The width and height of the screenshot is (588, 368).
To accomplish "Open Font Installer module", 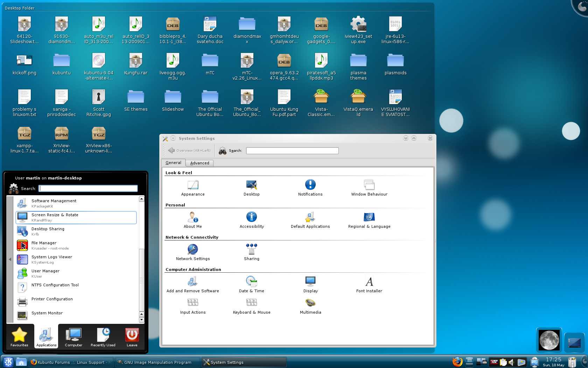I will pos(369,282).
